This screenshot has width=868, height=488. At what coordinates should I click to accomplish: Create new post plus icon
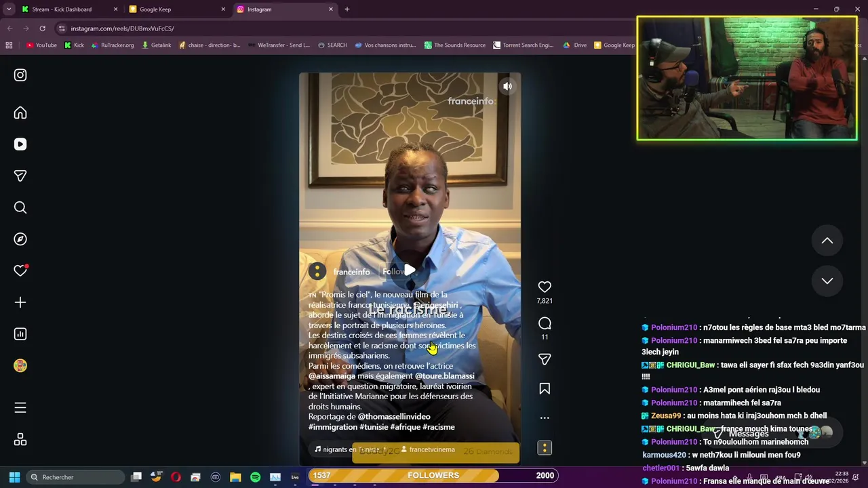[x=20, y=302]
